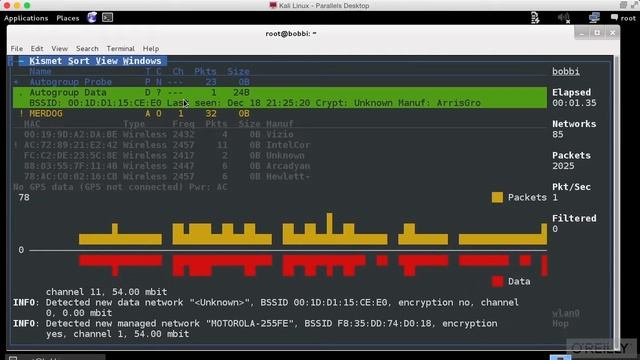The height and width of the screenshot is (360, 640).
Task: Expand the Autogroup Probe network group
Action: 16,82
